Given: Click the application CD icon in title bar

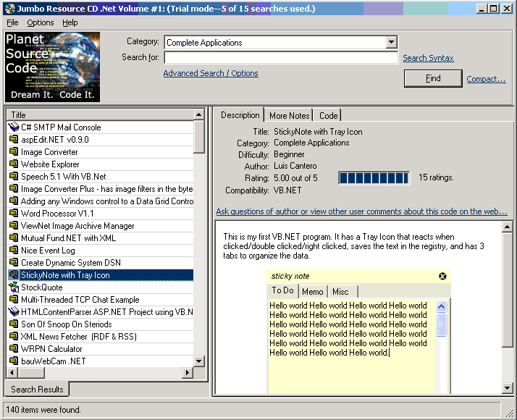Looking at the screenshot, I should [10, 8].
